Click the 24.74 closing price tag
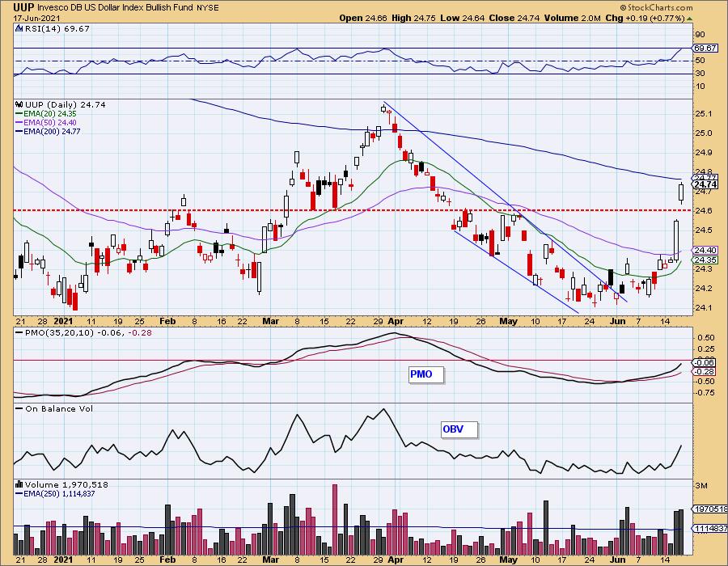The image size is (728, 566). click(x=705, y=184)
